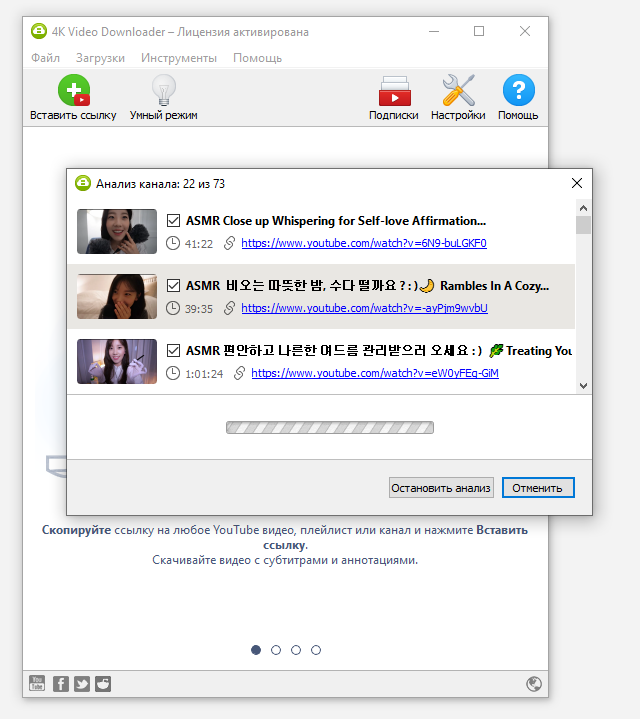Click the blue Помощь question icon

[x=518, y=91]
